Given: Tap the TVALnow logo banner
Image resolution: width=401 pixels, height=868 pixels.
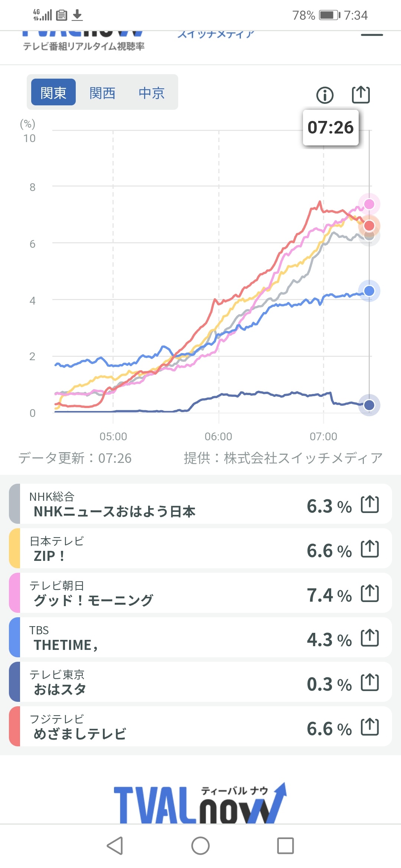Looking at the screenshot, I should click(200, 803).
